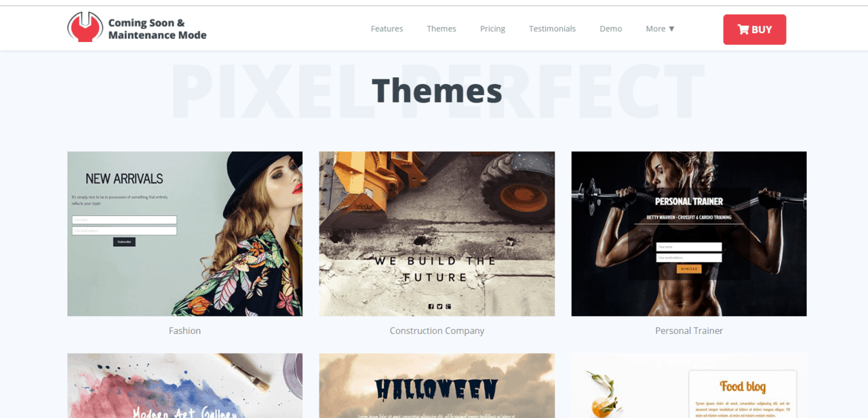The width and height of the screenshot is (868, 418).
Task: Click the Construction Company caption link
Action: [437, 330]
